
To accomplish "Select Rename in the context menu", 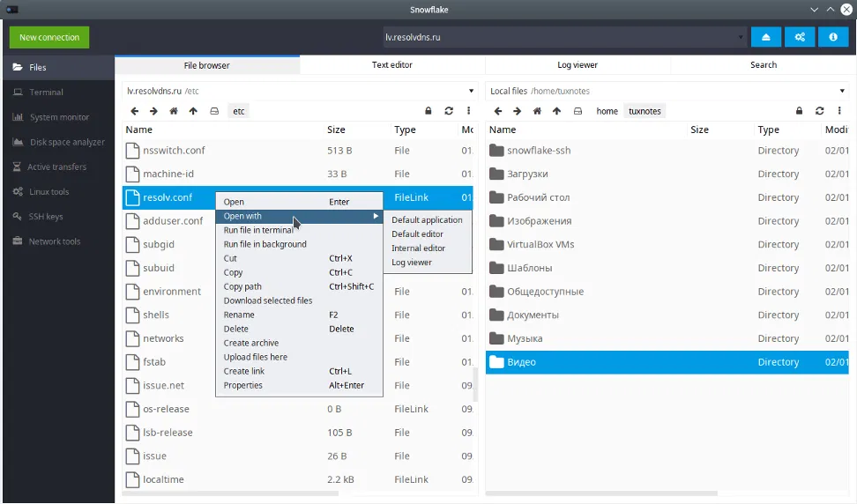I will [x=300, y=315].
